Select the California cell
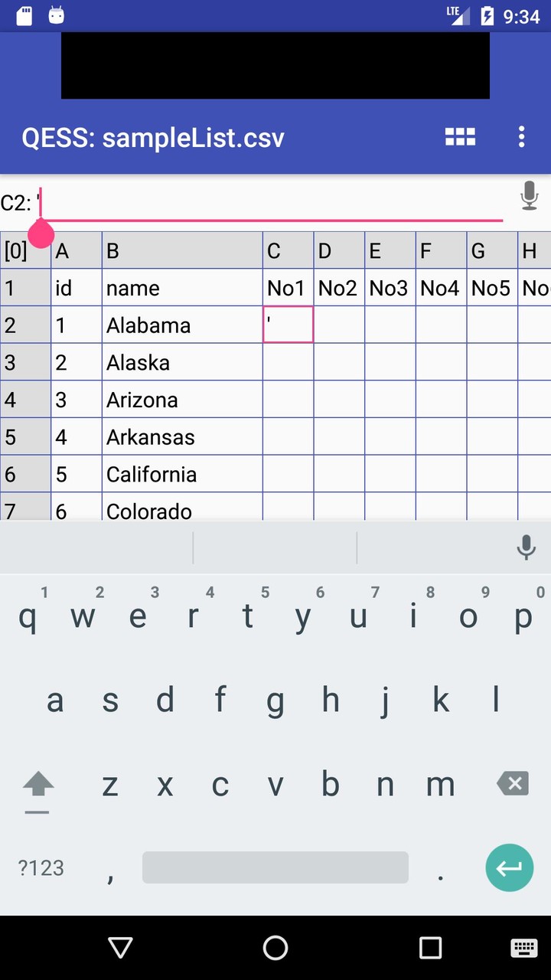 point(182,475)
